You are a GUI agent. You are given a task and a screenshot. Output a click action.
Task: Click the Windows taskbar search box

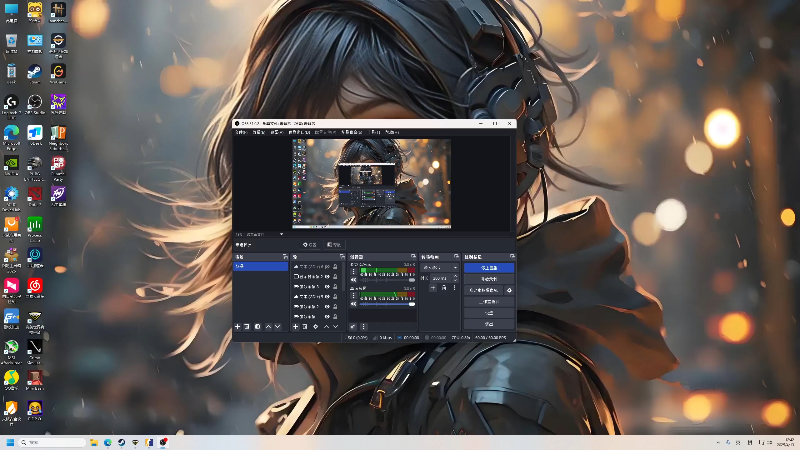52,442
